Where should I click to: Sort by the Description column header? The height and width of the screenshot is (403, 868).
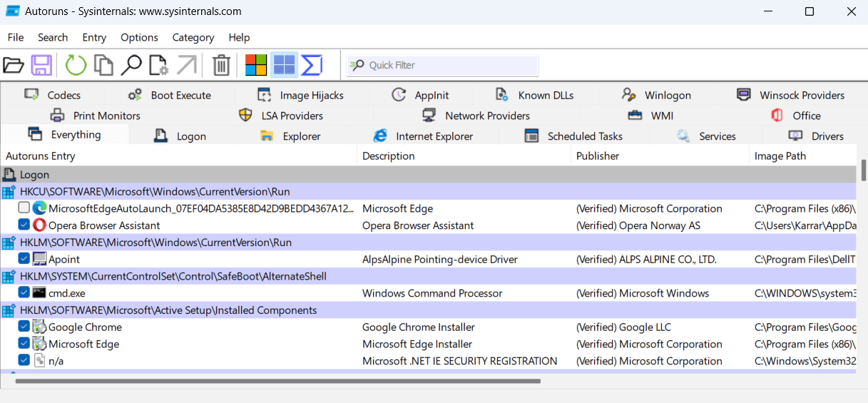(x=390, y=155)
